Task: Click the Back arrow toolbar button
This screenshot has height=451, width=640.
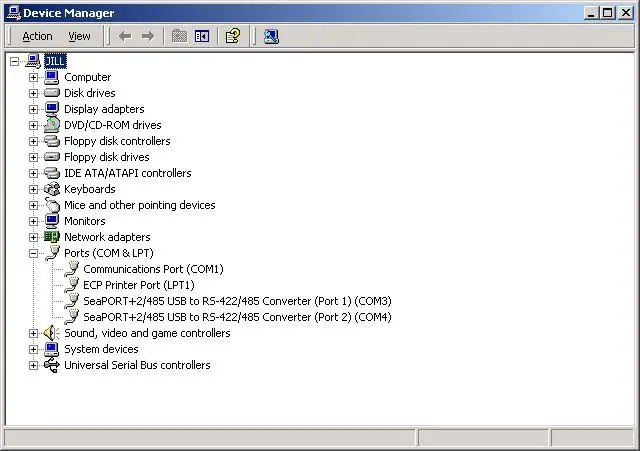Action: click(125, 37)
